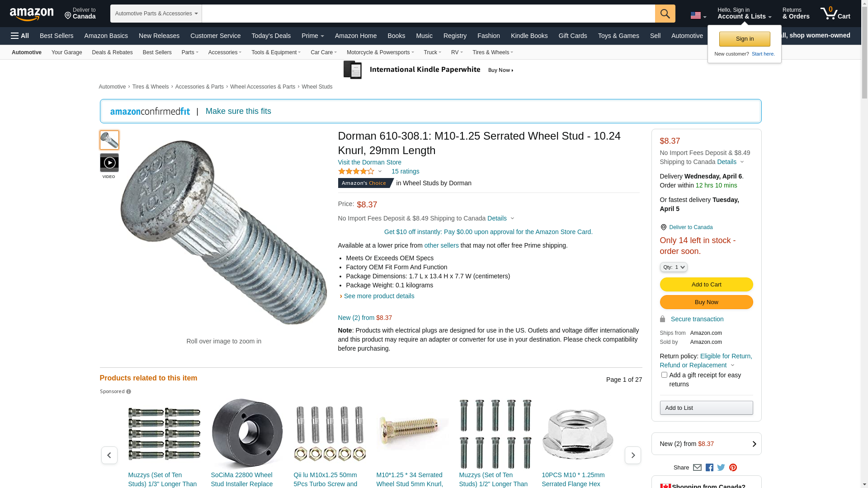
Task: Expand the country flag language selector
Action: (698, 16)
